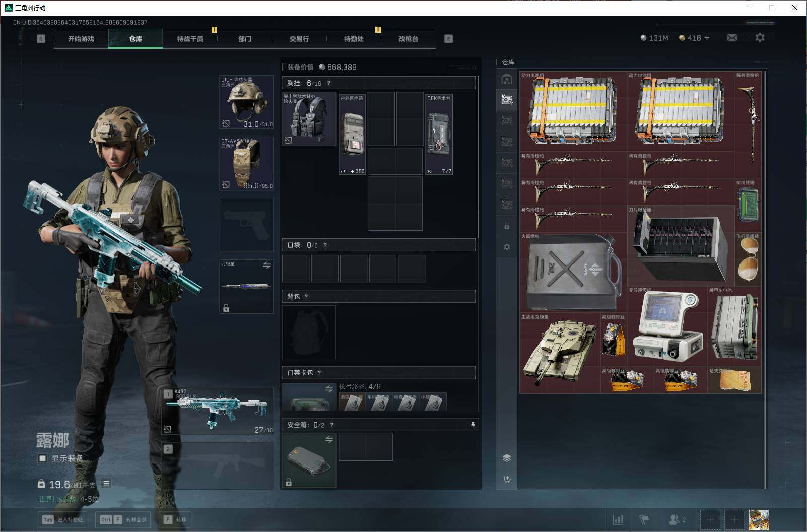
Task: Open the weight details list icon
Action: (106, 483)
